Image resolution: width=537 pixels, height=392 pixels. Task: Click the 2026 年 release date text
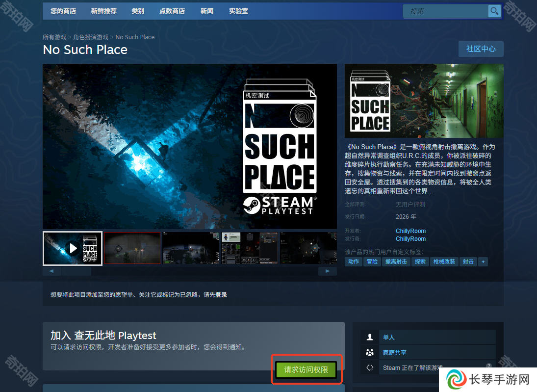point(406,216)
